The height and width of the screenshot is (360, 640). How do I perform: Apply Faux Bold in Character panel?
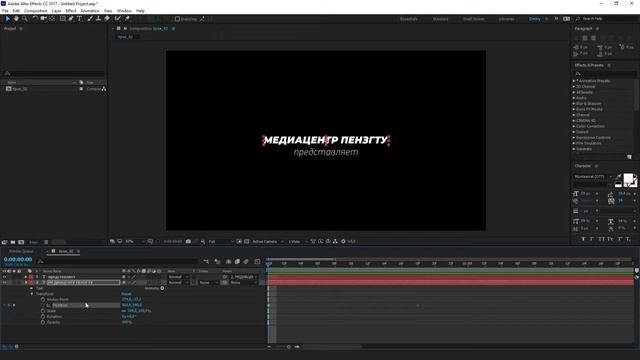(583, 239)
